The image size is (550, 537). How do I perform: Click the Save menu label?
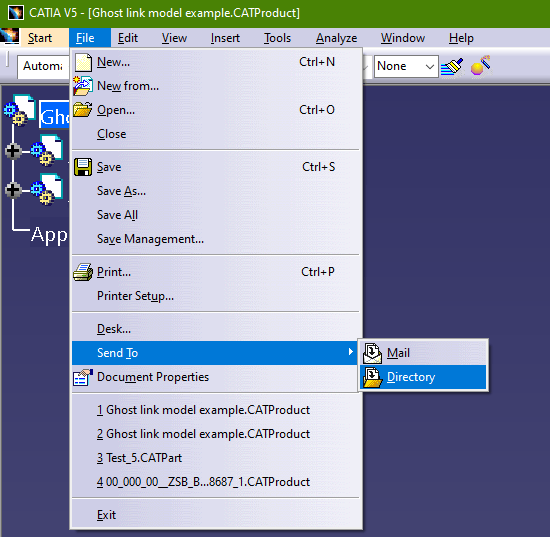109,167
